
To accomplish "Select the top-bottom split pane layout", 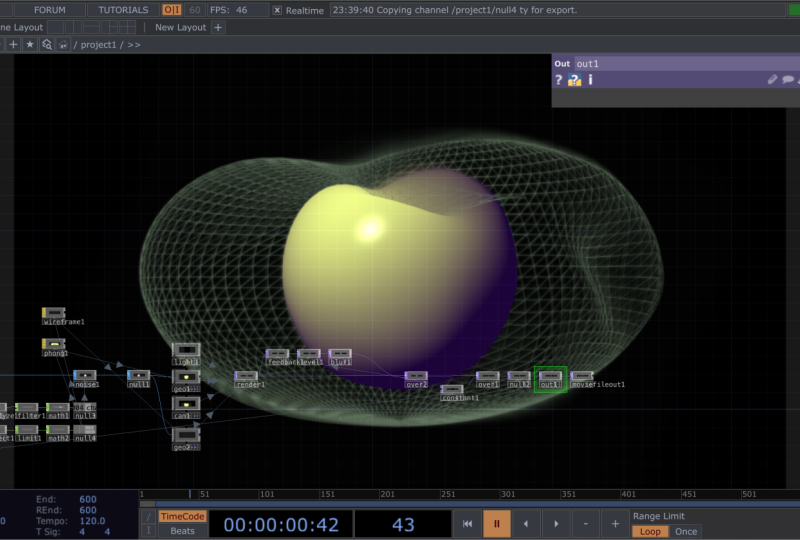I will pos(91,27).
